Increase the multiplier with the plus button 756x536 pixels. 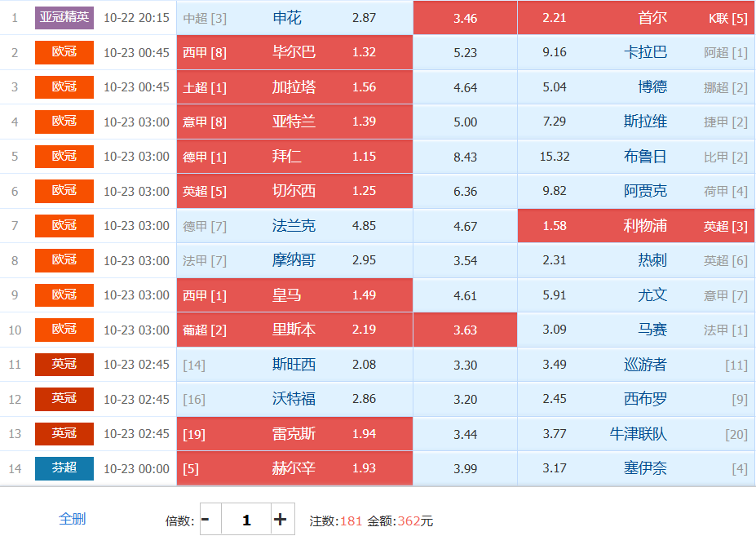[x=281, y=519]
